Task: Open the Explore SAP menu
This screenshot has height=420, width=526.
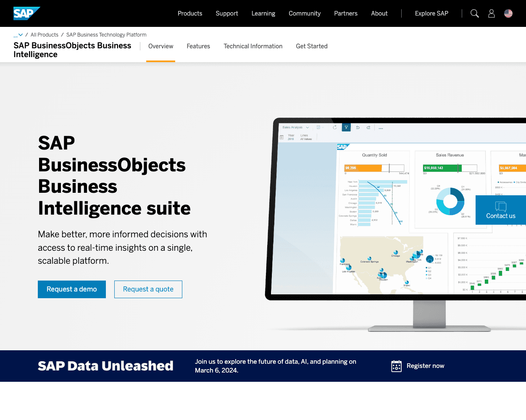Action: 431,13
